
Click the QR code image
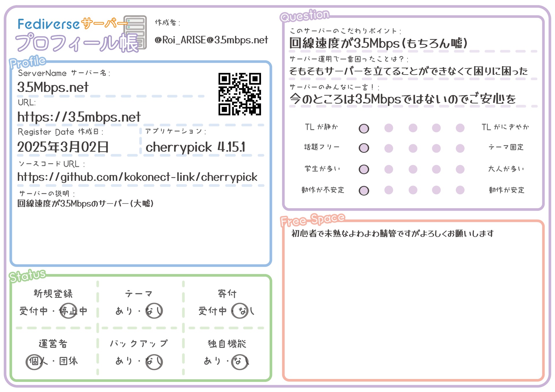point(240,94)
